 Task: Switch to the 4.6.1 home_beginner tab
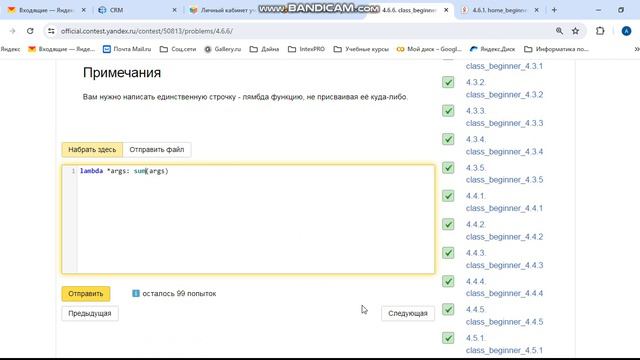(500, 10)
